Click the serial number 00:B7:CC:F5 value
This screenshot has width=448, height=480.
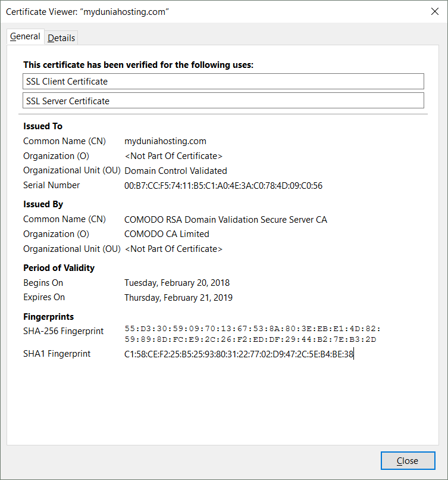point(223,186)
